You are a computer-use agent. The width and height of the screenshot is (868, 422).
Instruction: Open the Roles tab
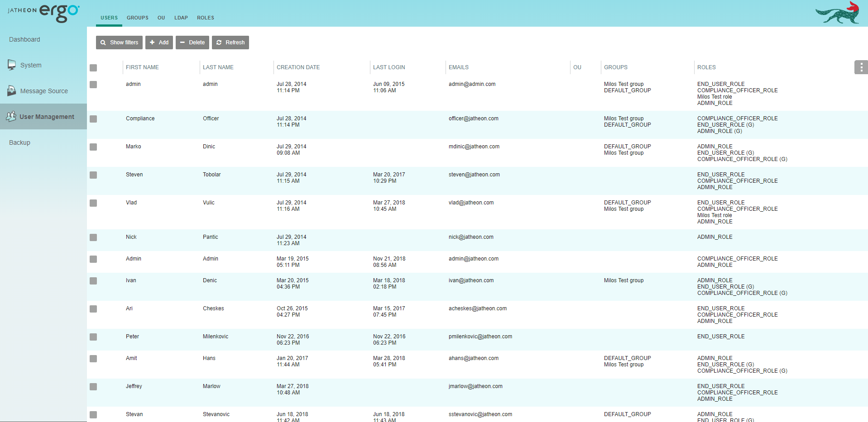[x=206, y=18]
